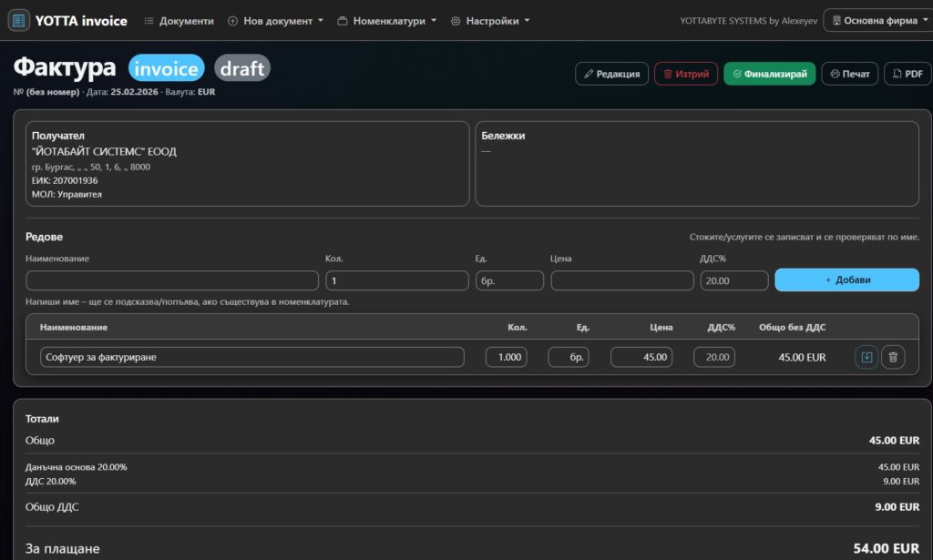Click the file icon in PDF button
The image size is (933, 560).
coord(897,74)
